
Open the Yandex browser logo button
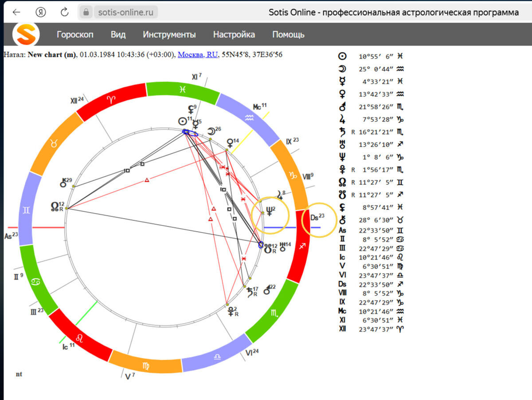(x=41, y=12)
